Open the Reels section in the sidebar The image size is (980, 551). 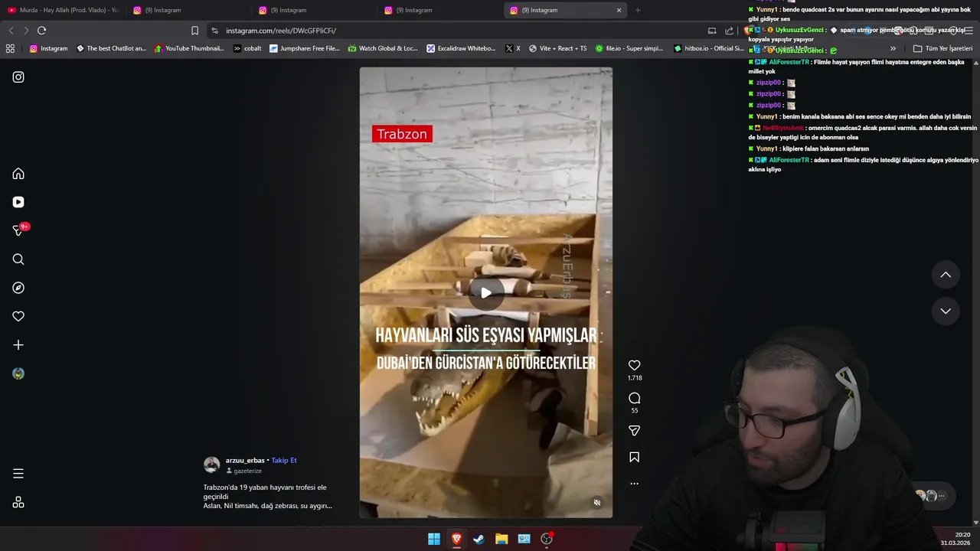(18, 202)
